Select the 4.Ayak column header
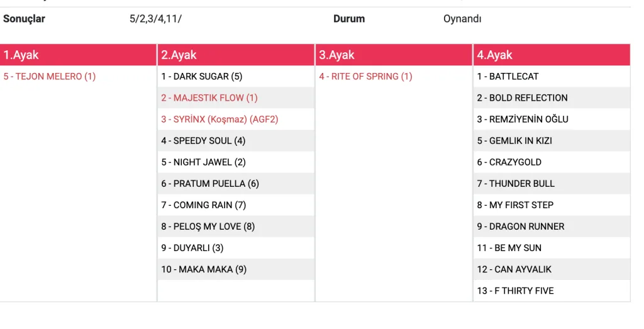 coord(495,55)
